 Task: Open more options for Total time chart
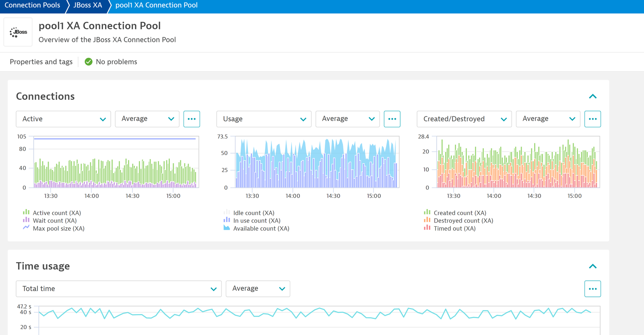pyautogui.click(x=592, y=289)
